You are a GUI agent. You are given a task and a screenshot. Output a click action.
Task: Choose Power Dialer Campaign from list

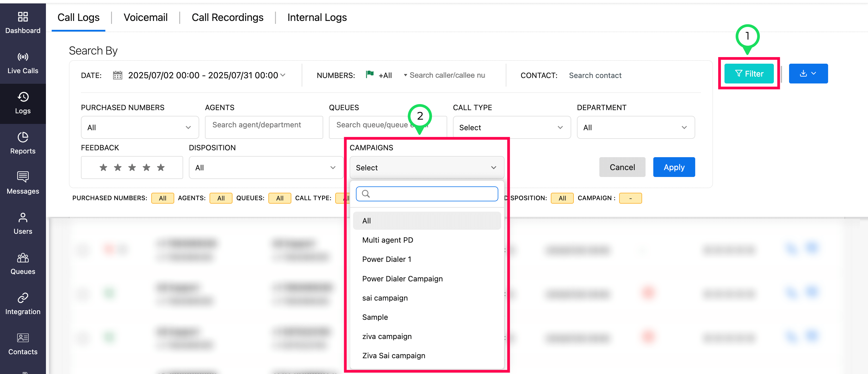coord(402,279)
